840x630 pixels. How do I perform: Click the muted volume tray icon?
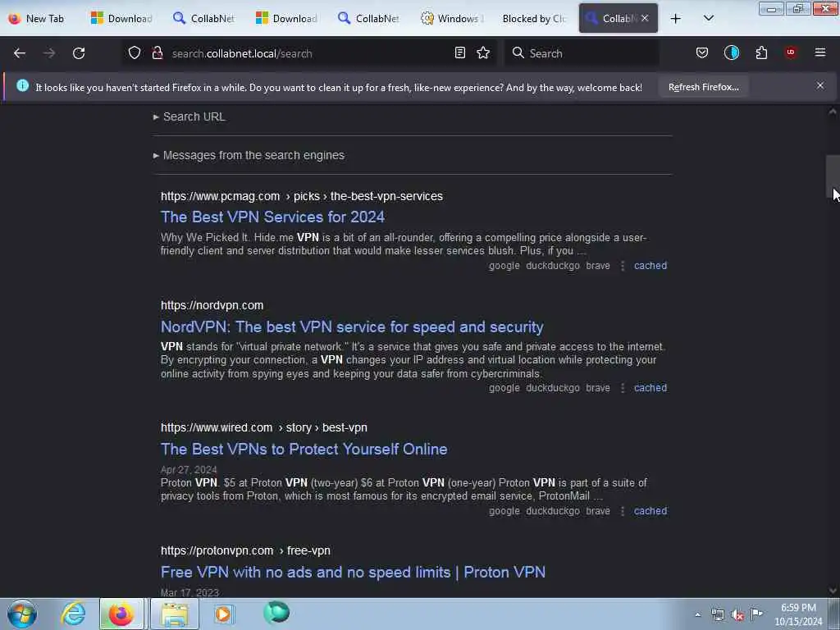click(x=737, y=614)
